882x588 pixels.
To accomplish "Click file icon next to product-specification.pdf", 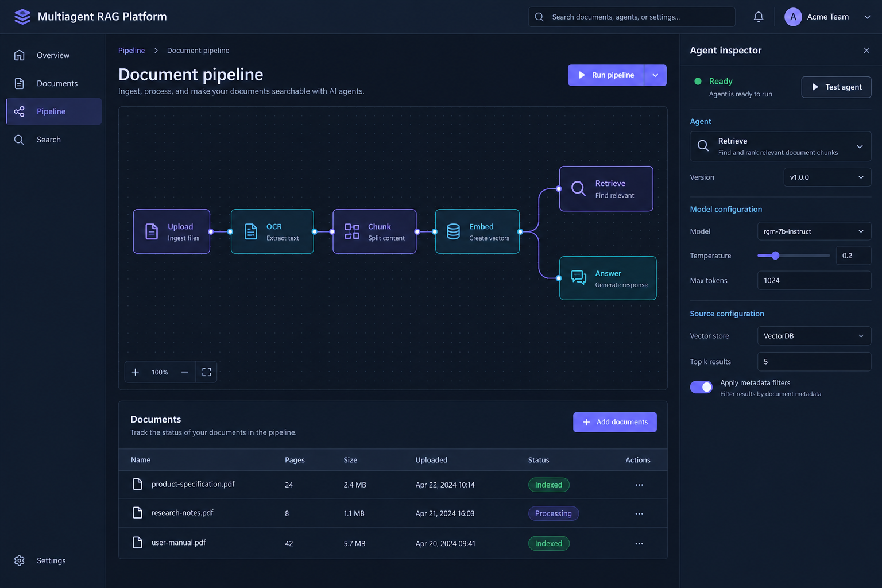I will coord(138,484).
